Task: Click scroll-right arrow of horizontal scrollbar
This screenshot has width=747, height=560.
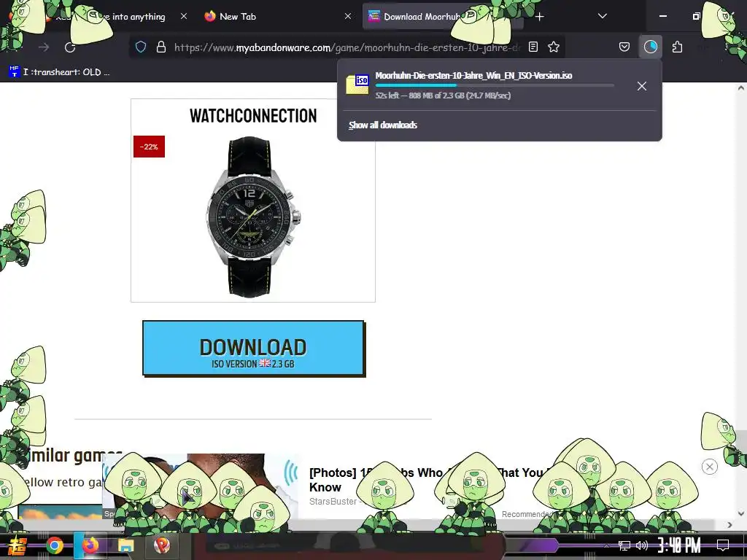Action: (729, 525)
